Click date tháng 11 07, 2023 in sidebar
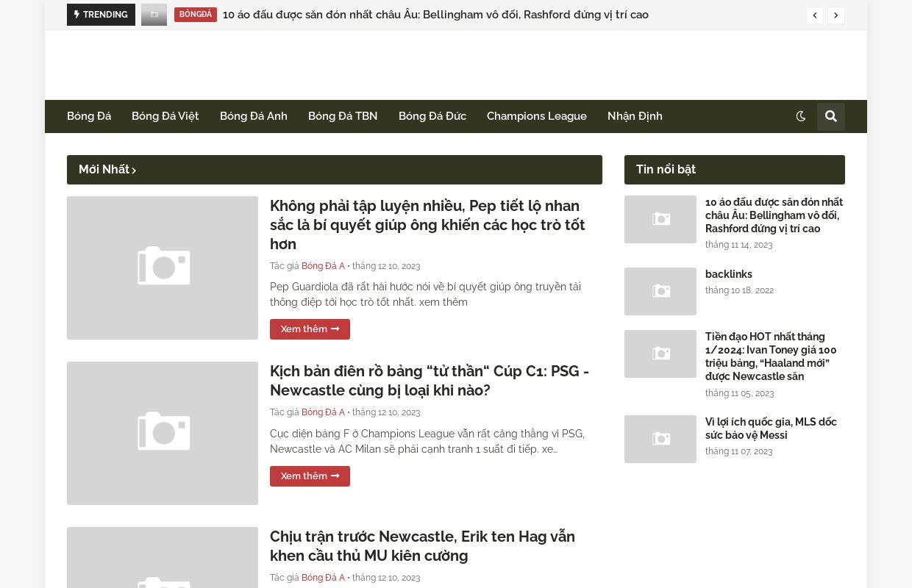The image size is (912, 588). 738,451
